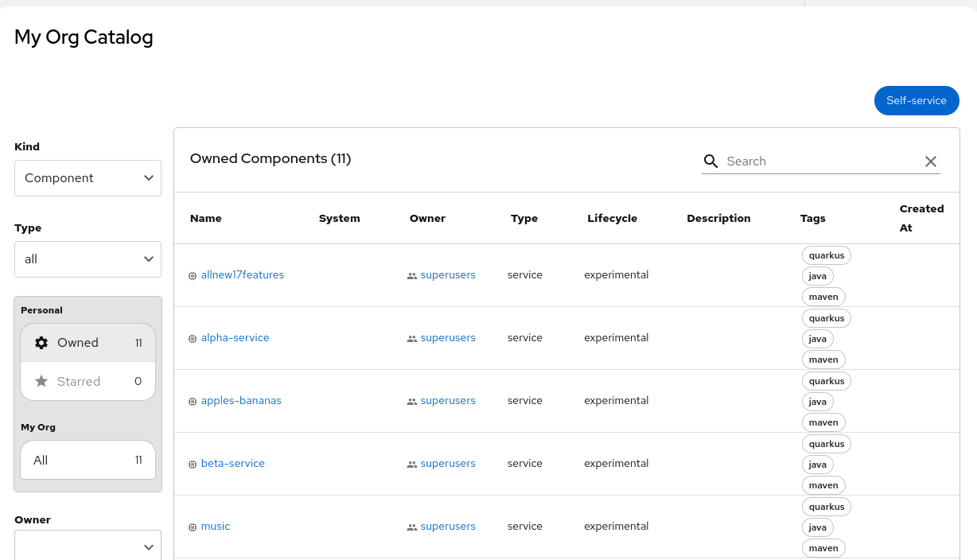Click group icon beside apples-bananas owner

click(x=412, y=402)
